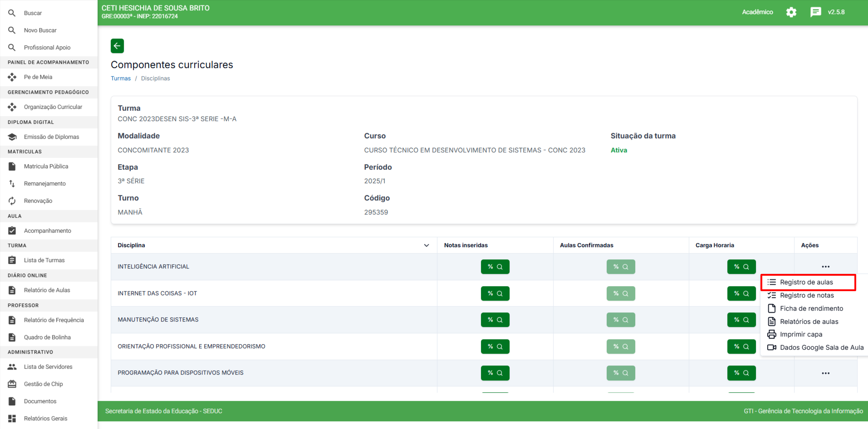This screenshot has height=429, width=868.
Task: Click the green back arrow button
Action: (117, 46)
